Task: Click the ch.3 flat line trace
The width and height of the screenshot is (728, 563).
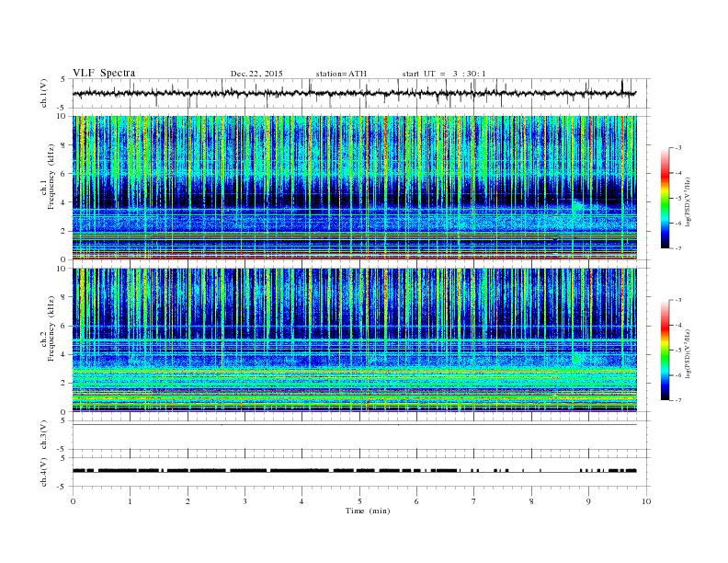Action: click(x=355, y=425)
